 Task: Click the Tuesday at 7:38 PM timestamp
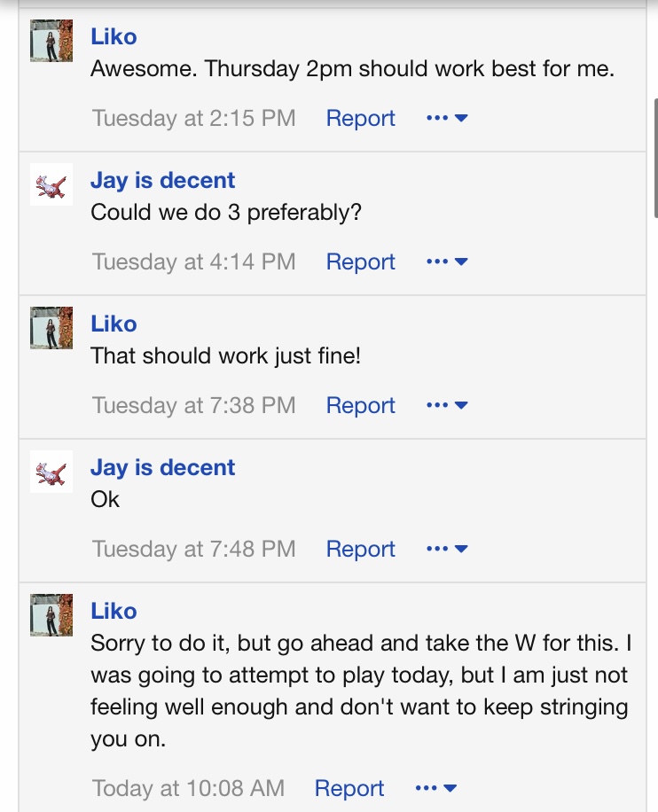point(194,405)
